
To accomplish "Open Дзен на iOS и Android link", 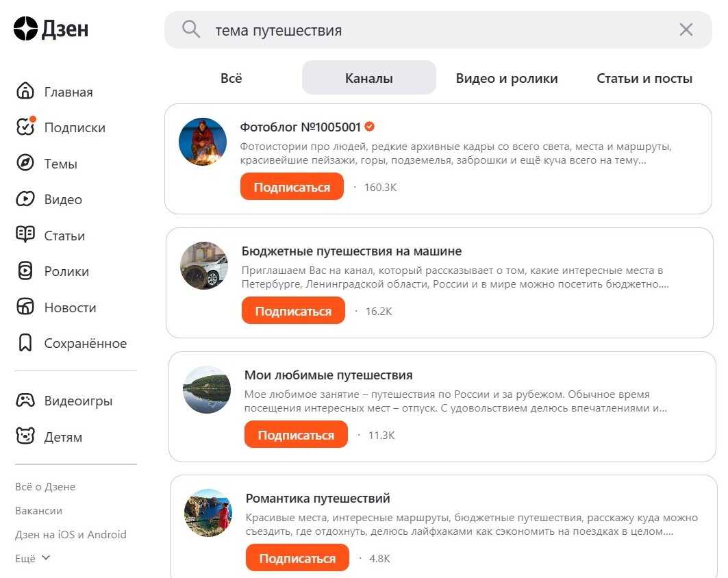I will tap(71, 534).
